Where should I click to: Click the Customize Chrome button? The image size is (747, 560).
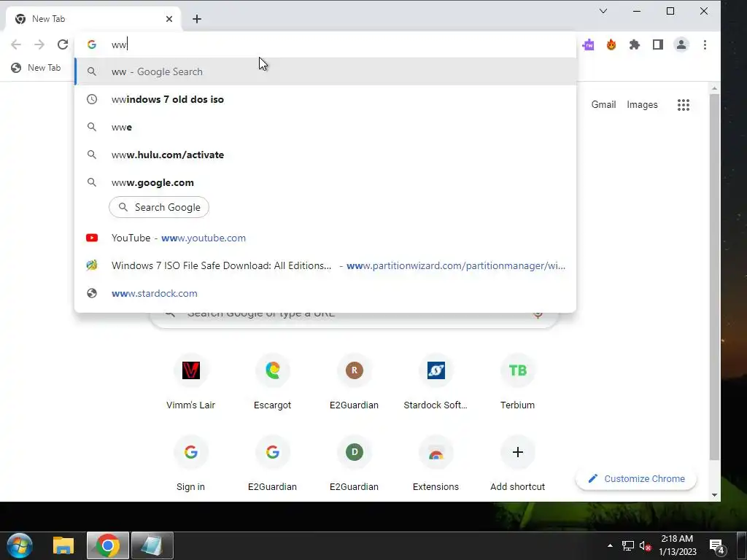tap(636, 478)
